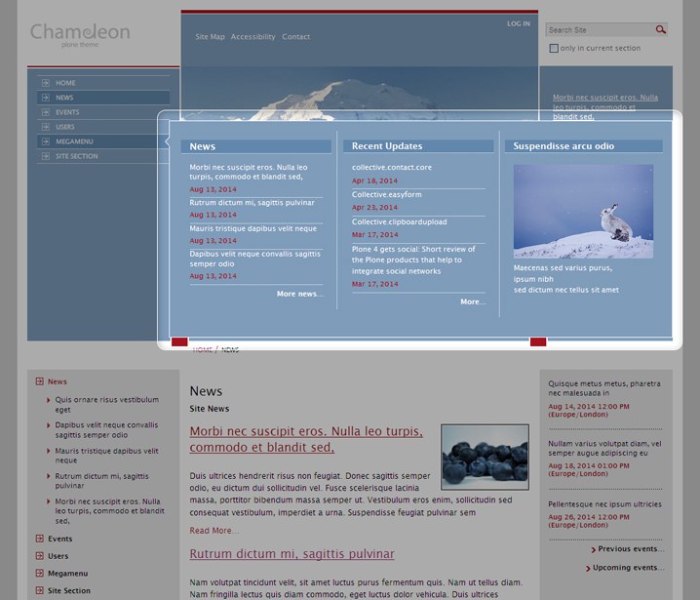Click the arrow icon beside USERS

pos(46,127)
